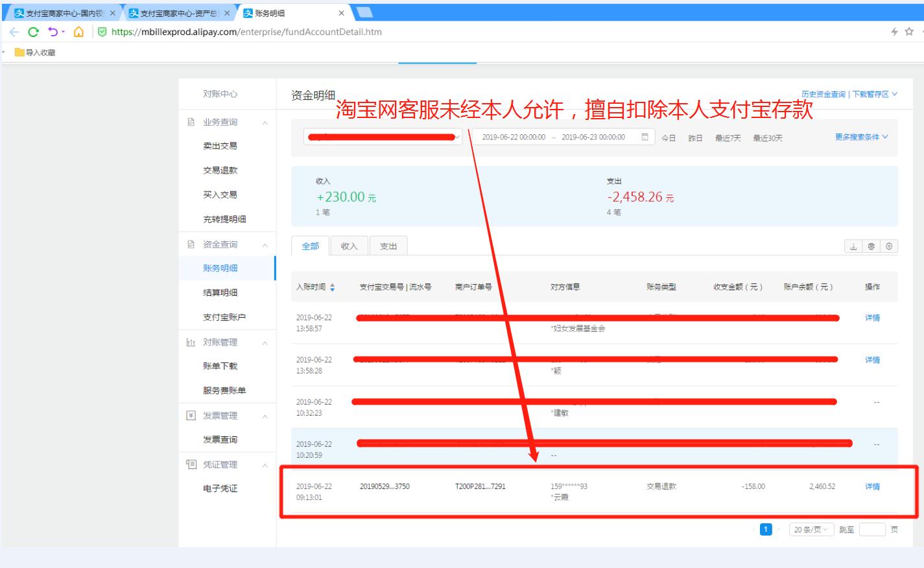Click transaction number 20190529...3750
Screen dimensions: 924x568
tap(385, 486)
